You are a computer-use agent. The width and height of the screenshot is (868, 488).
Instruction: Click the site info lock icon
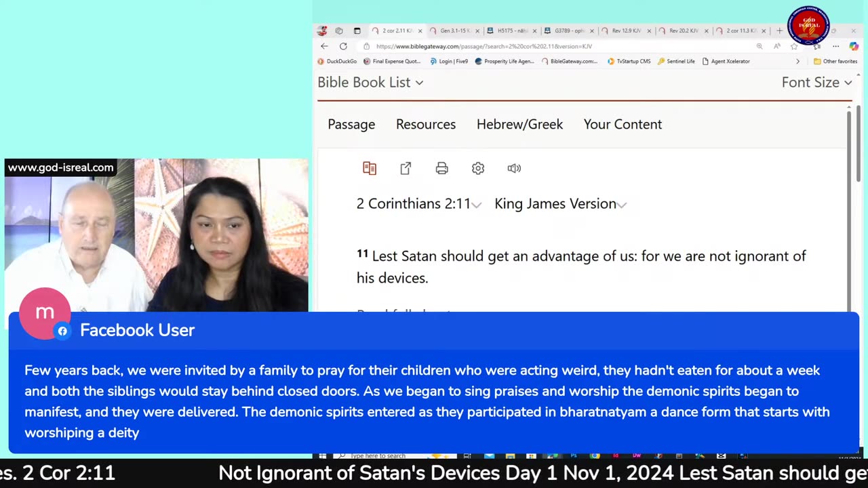click(366, 46)
